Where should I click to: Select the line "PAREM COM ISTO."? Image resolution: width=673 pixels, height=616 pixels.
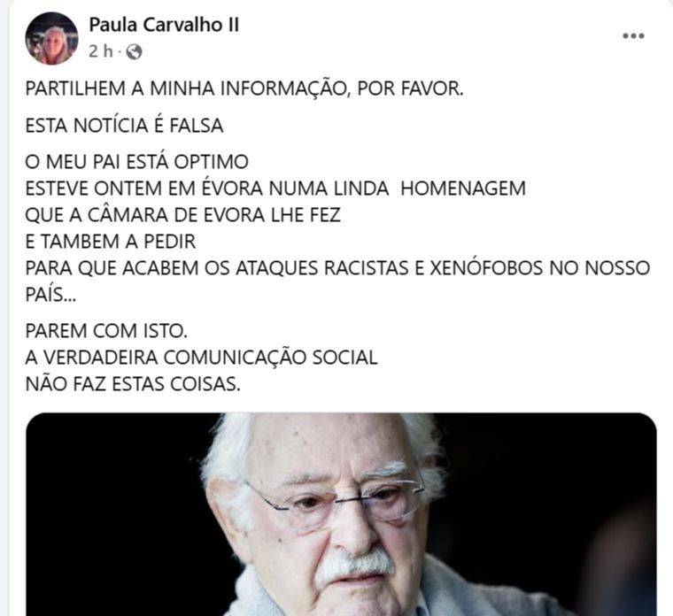[x=106, y=331]
